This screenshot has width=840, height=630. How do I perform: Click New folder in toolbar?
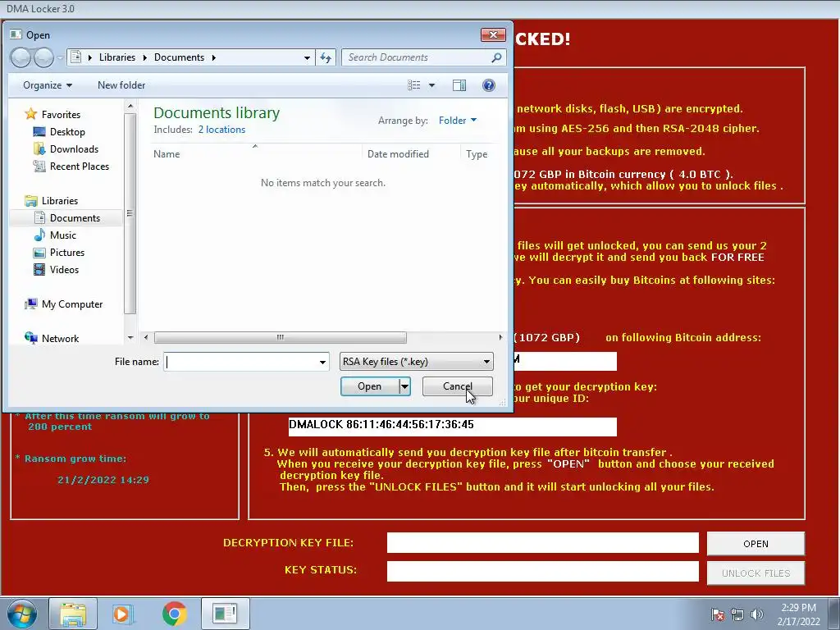121,85
